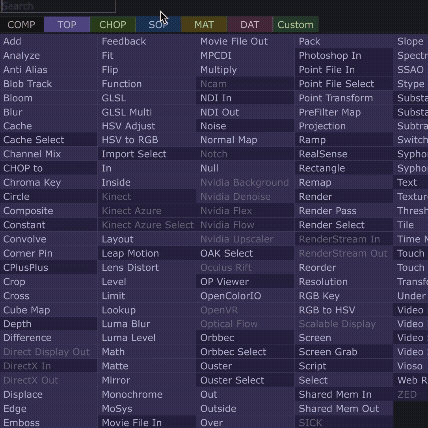Choose the GLSL Multi operator
The height and width of the screenshot is (428, 428).
point(147,112)
